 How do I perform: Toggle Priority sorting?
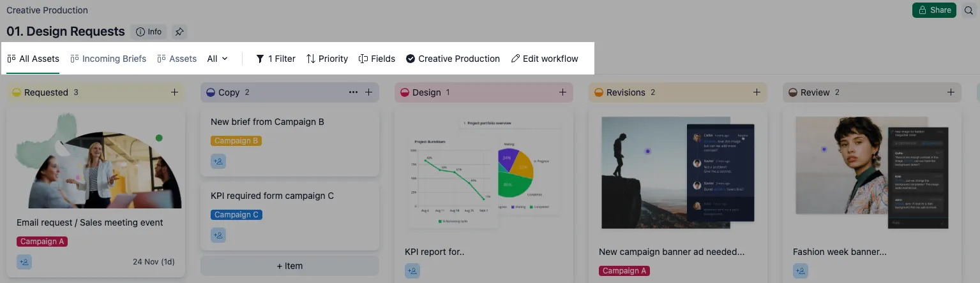[327, 59]
